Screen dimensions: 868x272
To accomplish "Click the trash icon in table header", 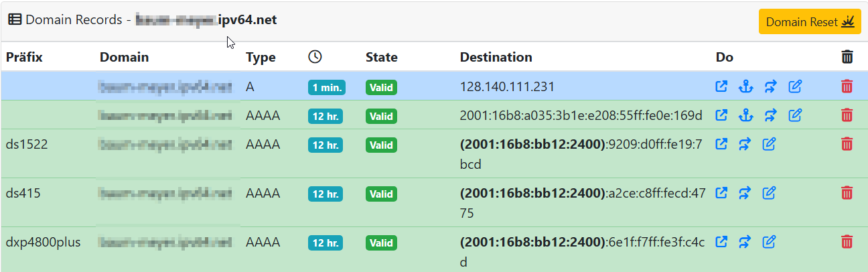I will 847,58.
